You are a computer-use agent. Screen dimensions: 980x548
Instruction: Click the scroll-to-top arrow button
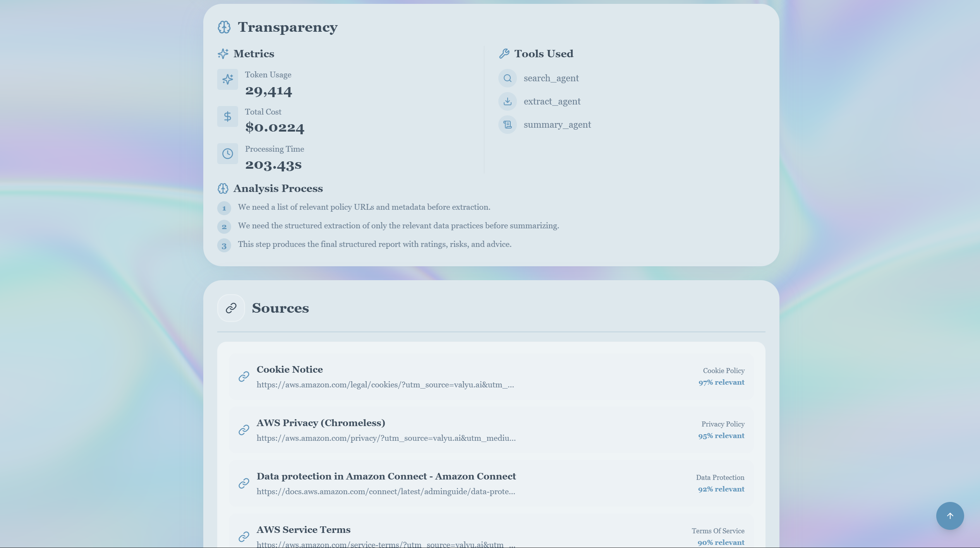click(950, 515)
